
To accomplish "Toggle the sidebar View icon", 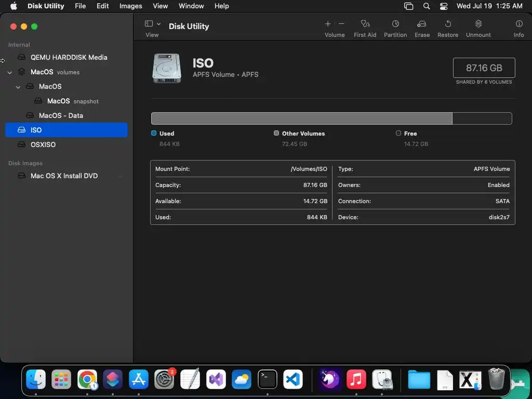I will tap(149, 23).
